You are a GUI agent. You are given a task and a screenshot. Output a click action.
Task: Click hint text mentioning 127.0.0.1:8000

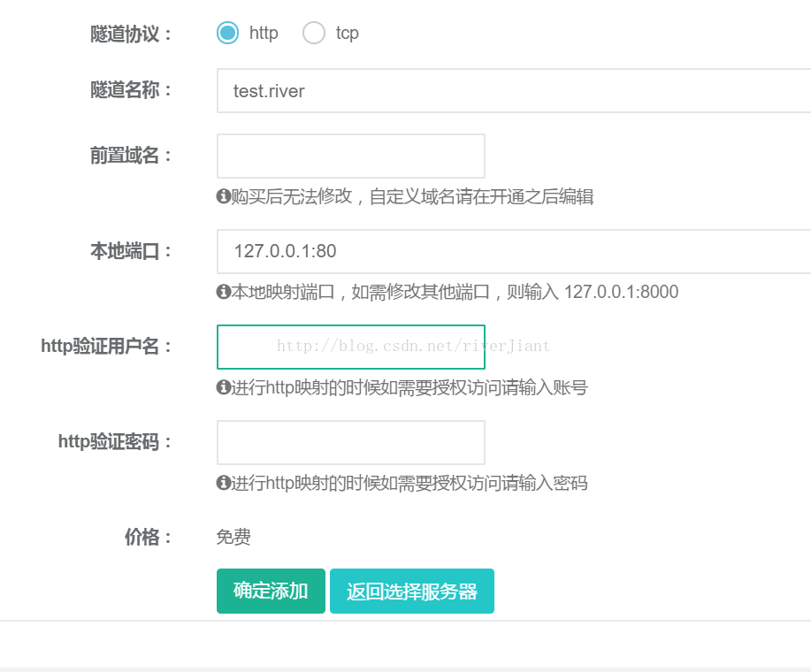(x=455, y=292)
